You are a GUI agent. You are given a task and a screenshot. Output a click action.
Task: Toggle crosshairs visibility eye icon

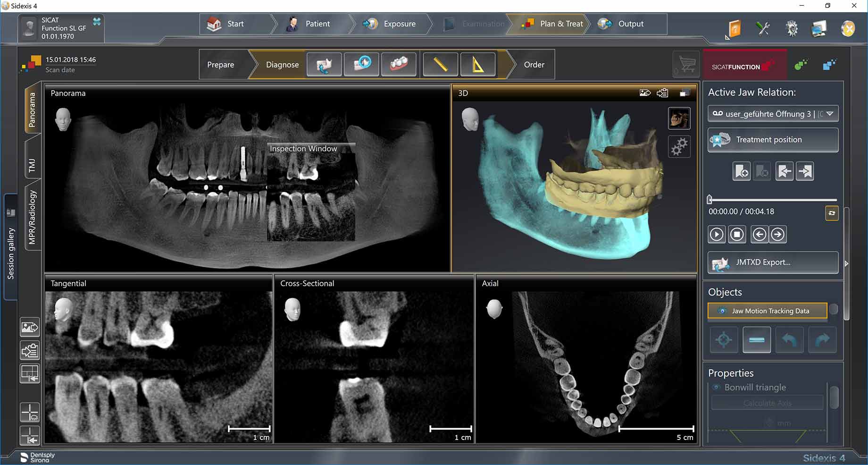point(30,412)
